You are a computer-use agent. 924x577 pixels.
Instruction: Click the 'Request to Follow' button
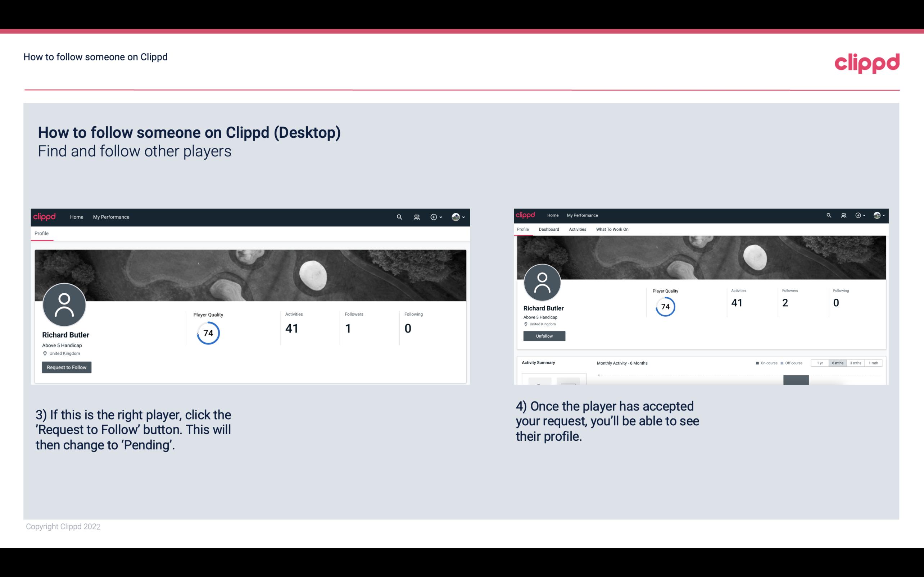pyautogui.click(x=67, y=367)
